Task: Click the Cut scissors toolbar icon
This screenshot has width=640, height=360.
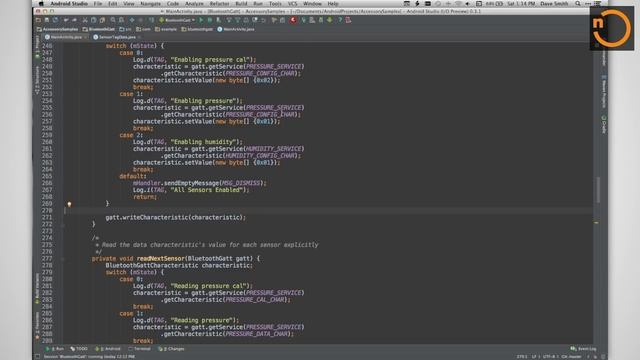Action: click(x=84, y=20)
